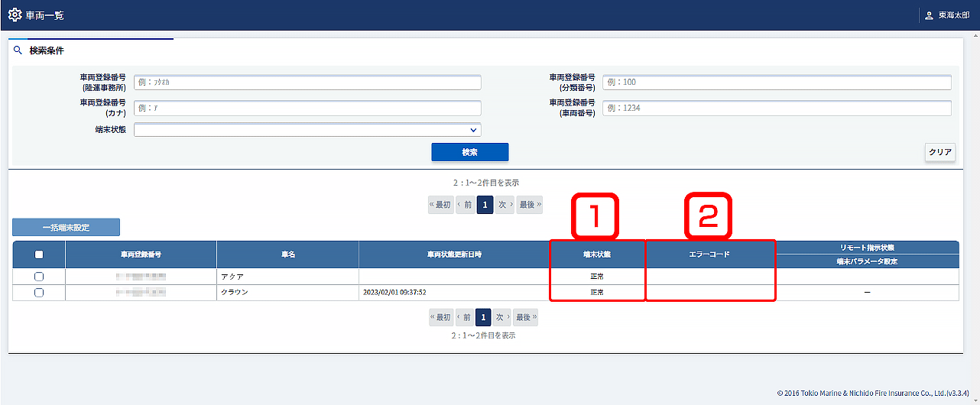Click the 陸運事務所 input field
The image size is (980, 405).
click(307, 83)
